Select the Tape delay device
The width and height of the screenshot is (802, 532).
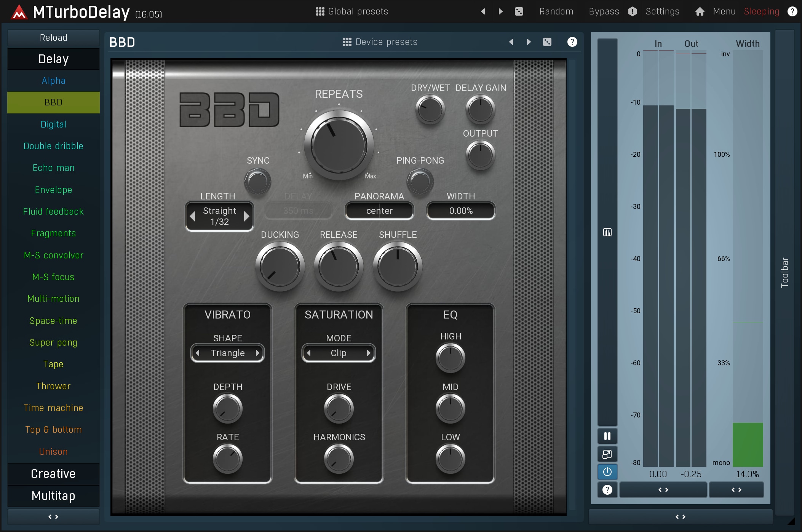point(53,364)
